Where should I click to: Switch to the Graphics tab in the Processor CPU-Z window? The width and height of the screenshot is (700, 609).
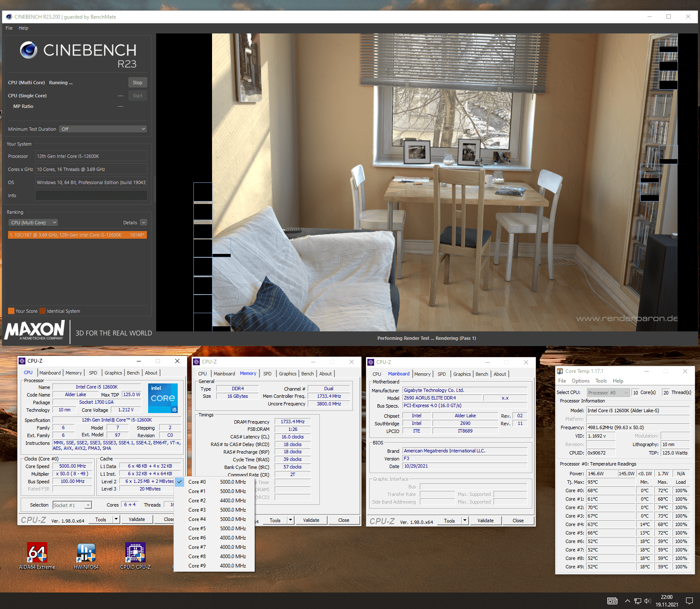[x=113, y=373]
